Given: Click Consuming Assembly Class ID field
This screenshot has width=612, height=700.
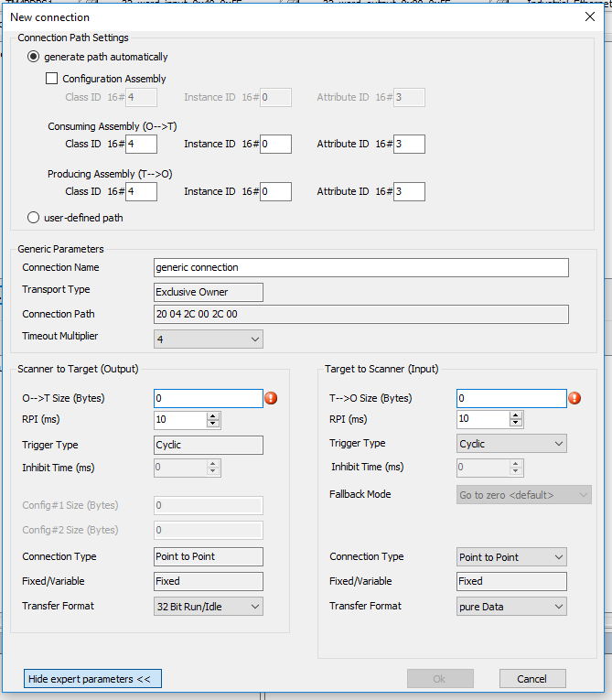Looking at the screenshot, I should click(x=142, y=145).
